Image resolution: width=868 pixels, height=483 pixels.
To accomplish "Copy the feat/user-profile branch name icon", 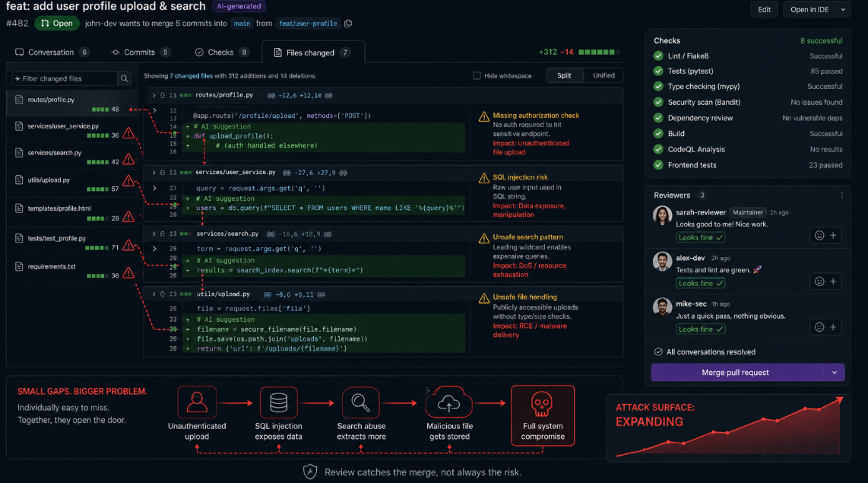I will pos(347,24).
